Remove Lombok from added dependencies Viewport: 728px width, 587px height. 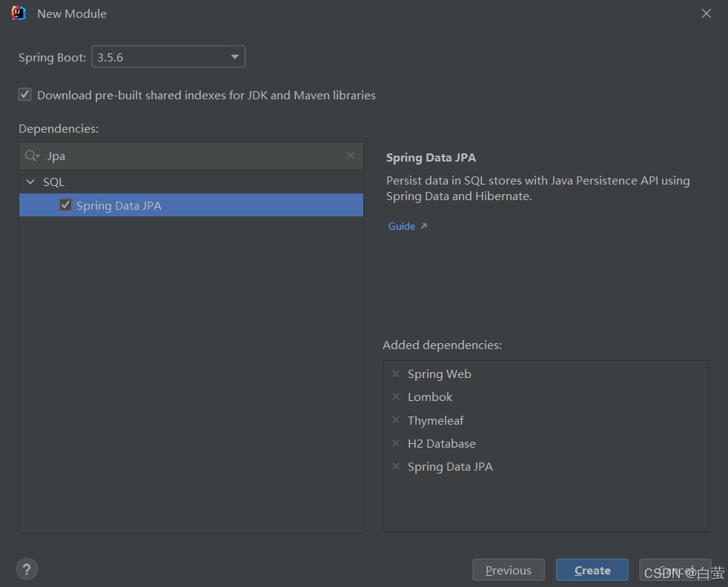(x=396, y=397)
